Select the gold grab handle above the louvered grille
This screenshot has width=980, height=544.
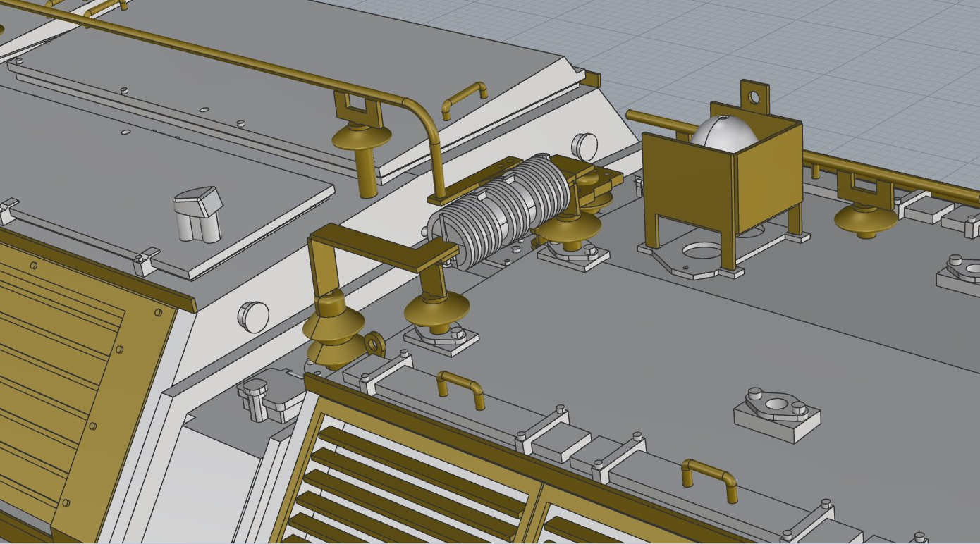tap(460, 388)
